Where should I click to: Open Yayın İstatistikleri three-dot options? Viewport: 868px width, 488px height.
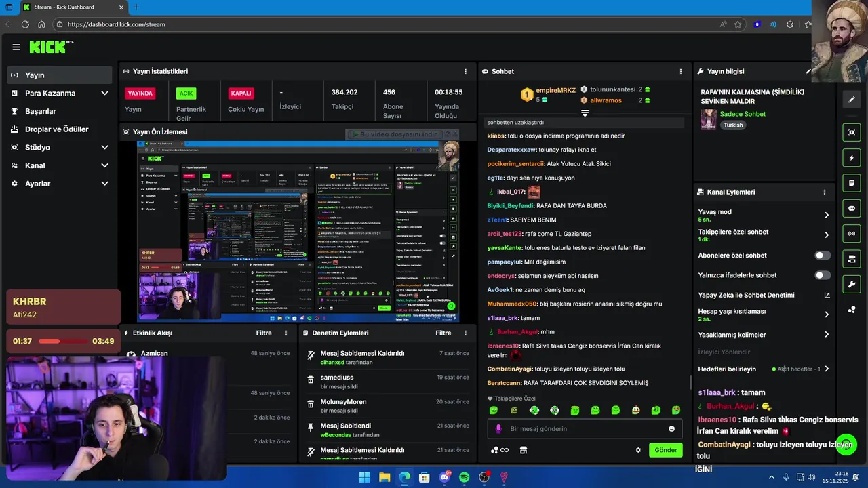click(465, 71)
